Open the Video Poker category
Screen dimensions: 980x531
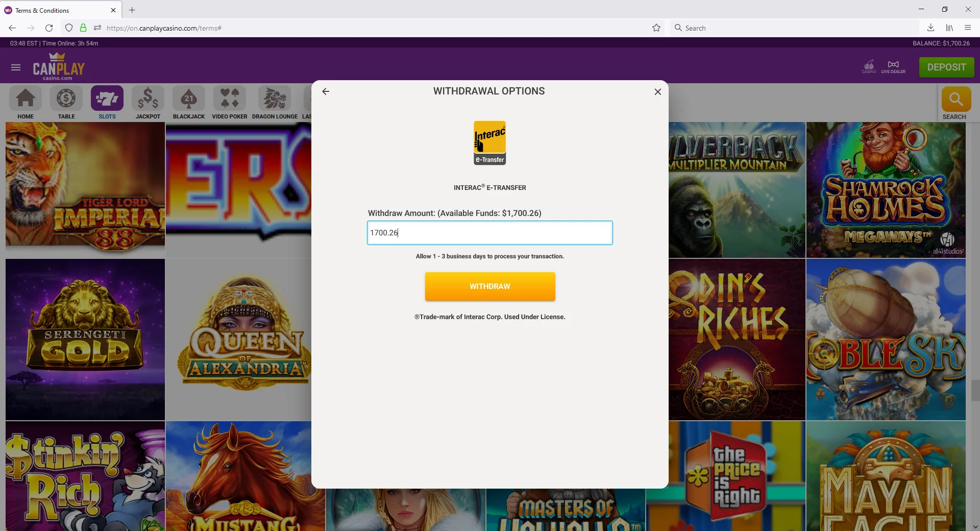(230, 103)
